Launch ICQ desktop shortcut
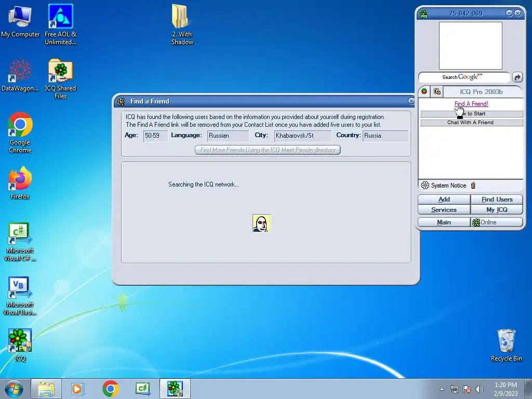This screenshot has height=399, width=532. [x=20, y=345]
